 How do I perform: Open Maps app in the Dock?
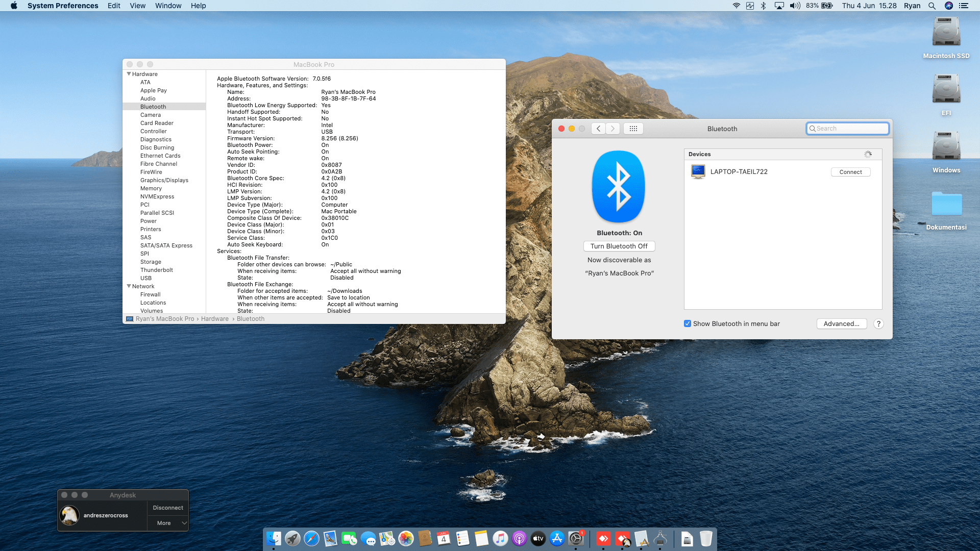387,538
